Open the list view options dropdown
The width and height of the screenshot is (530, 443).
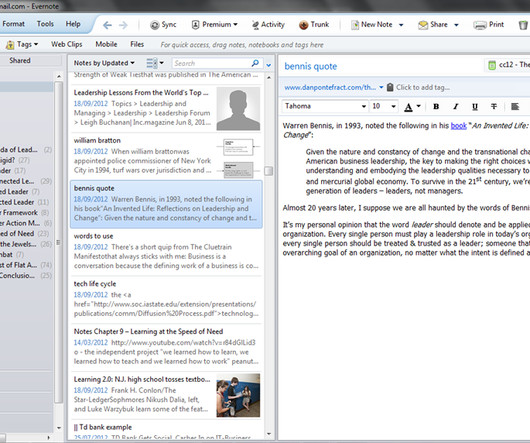(155, 63)
